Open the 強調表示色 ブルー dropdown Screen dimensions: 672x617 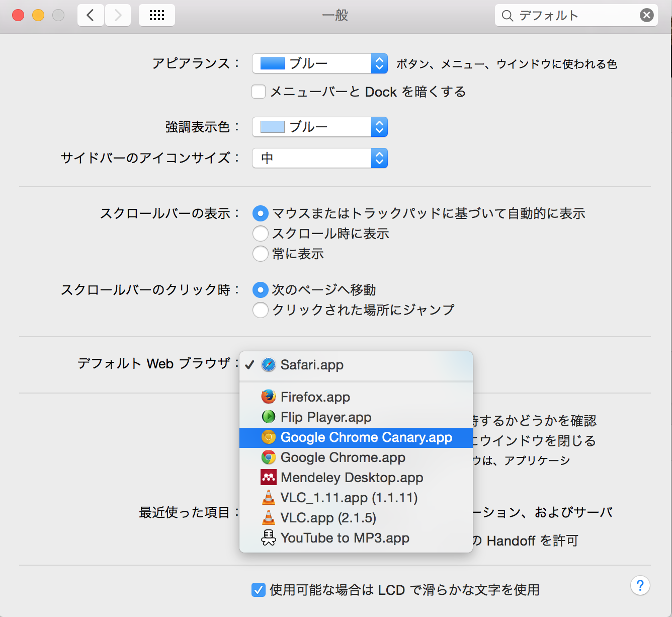320,127
